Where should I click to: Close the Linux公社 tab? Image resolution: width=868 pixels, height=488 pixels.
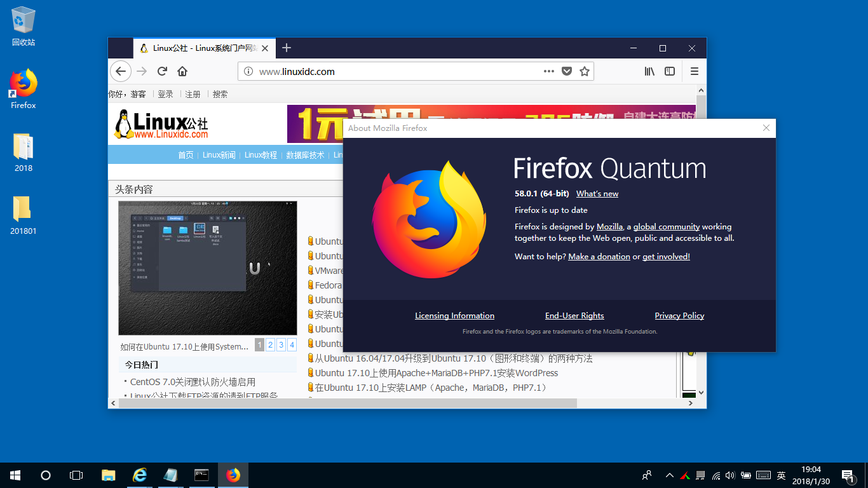[265, 48]
